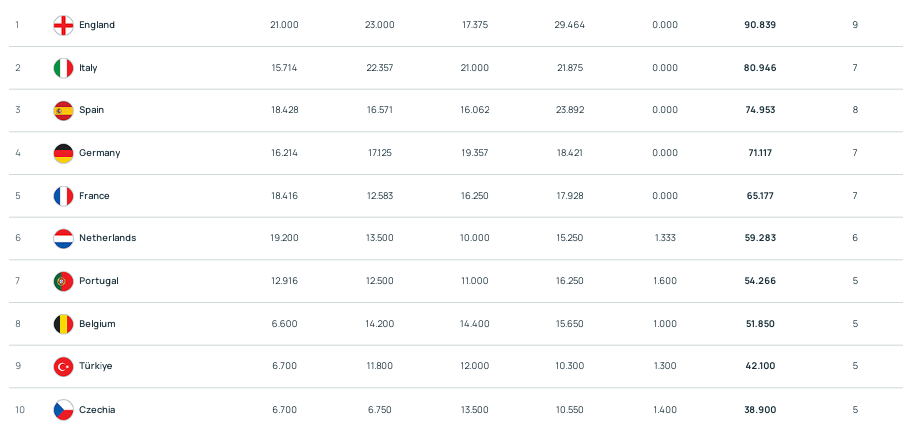The height and width of the screenshot is (428, 910).
Task: Select Italy's total value 80.946
Action: point(760,68)
